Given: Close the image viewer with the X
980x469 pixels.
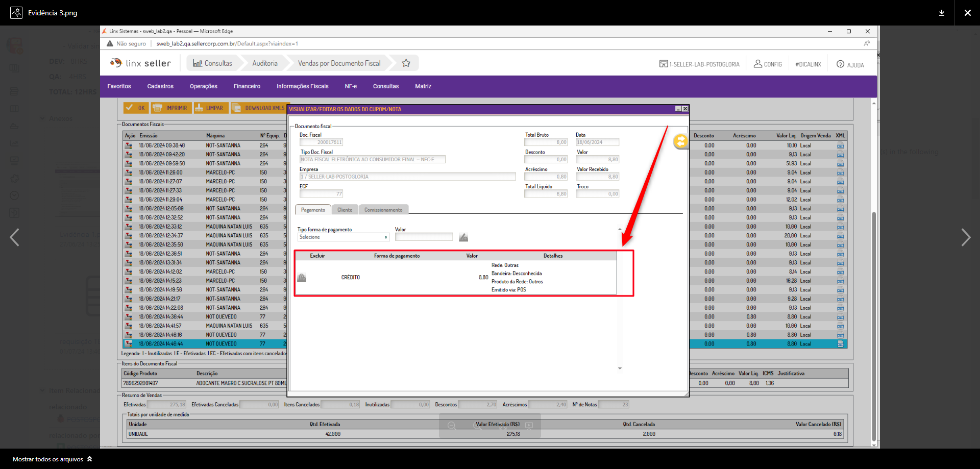Looking at the screenshot, I should (x=967, y=13).
